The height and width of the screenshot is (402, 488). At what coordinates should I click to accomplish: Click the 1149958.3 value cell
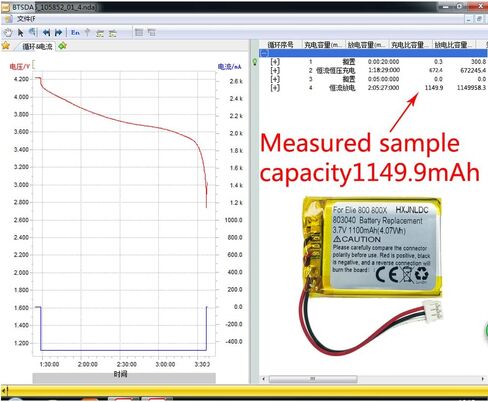[471, 88]
